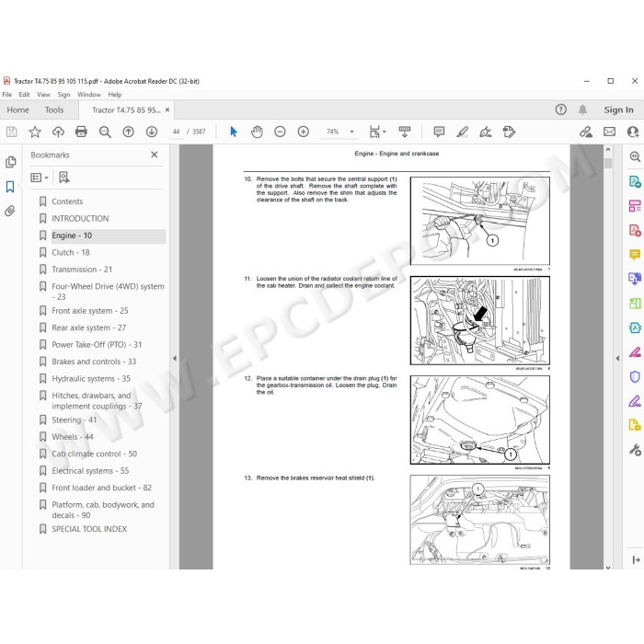Image resolution: width=644 pixels, height=644 pixels.
Task: Open SPECIAL TOOL INDEX bookmark
Action: tap(89, 529)
